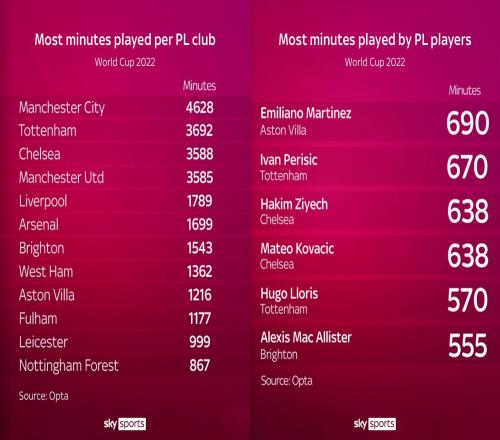Click the Minutes header above player stats
The height and width of the screenshot is (440, 500).
[465, 90]
